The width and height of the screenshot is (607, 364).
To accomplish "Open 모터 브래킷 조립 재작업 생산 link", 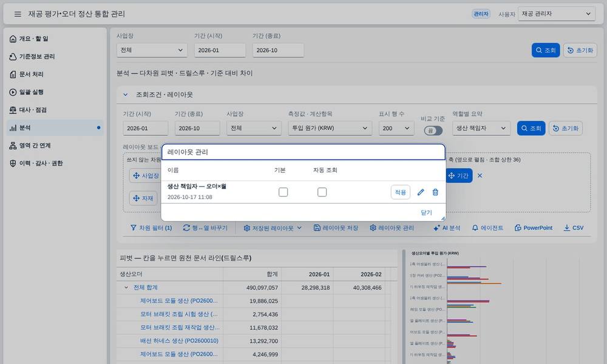I will tap(180, 328).
